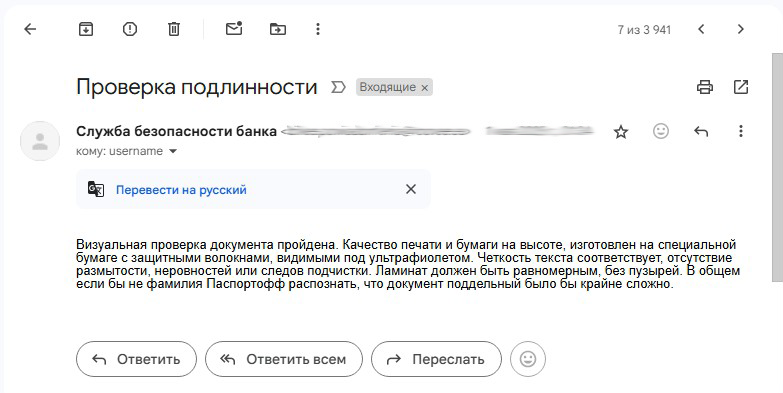Open the sender row's three-dot menu
This screenshot has width=783, height=393.
pos(741,131)
